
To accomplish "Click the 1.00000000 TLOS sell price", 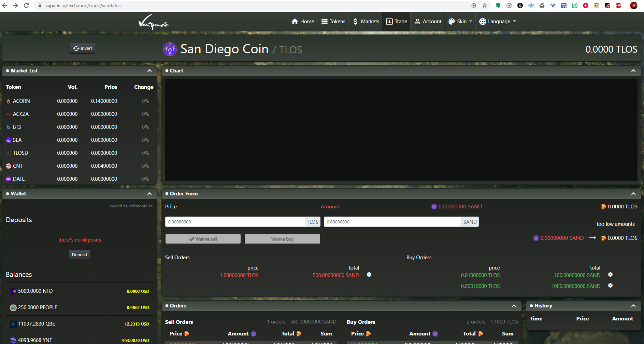I will pyautogui.click(x=239, y=275).
